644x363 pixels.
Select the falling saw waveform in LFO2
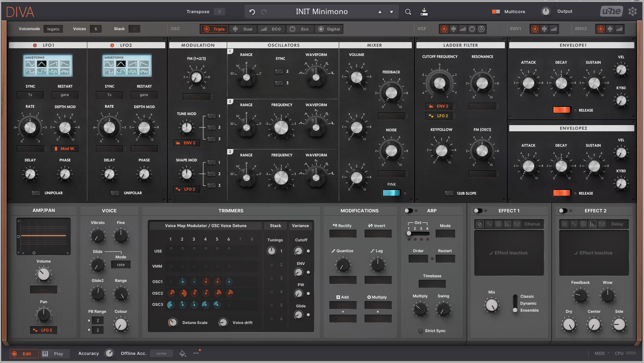(144, 64)
